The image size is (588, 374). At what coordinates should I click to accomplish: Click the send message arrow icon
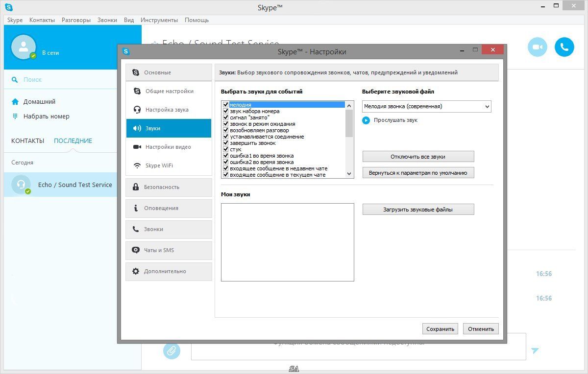coord(535,351)
